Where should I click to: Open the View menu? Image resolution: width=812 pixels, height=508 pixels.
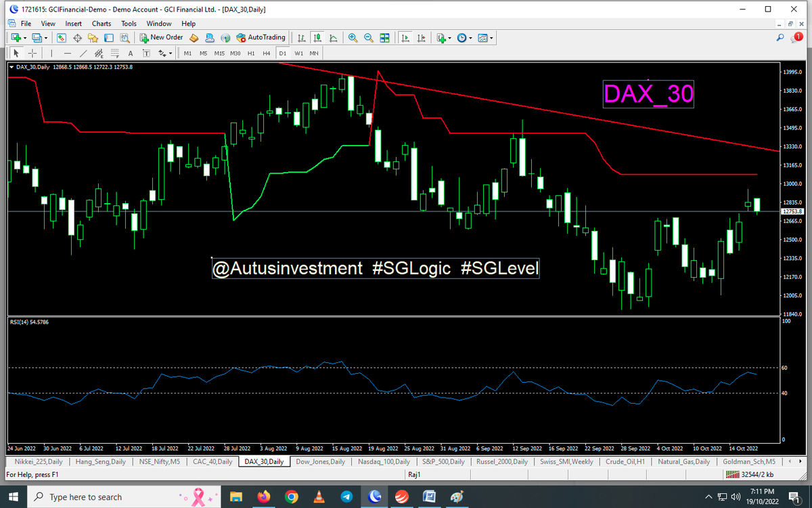coord(48,24)
